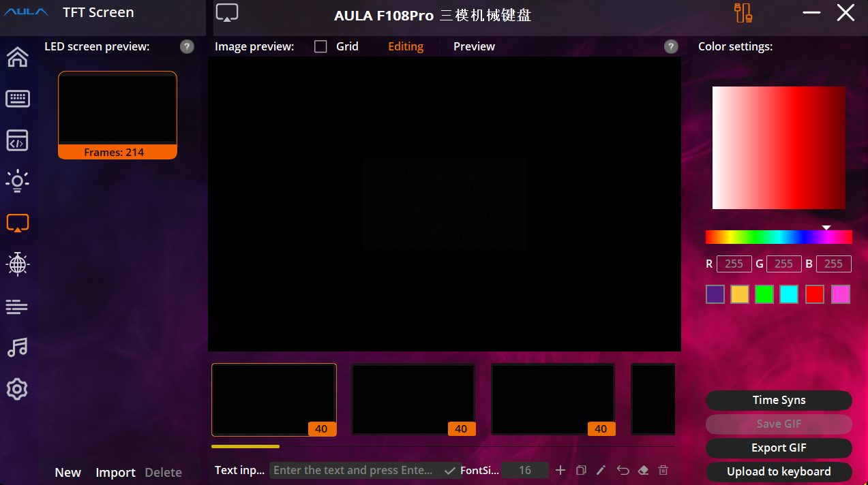The image size is (868, 485).
Task: Click the New button
Action: [68, 472]
